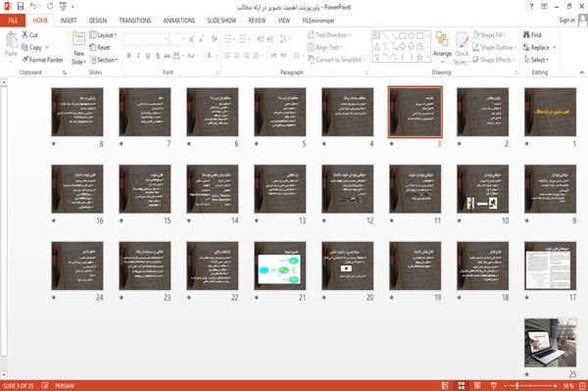This screenshot has height=391, width=588.
Task: Click the Paste clipboard icon
Action: (x=11, y=40)
